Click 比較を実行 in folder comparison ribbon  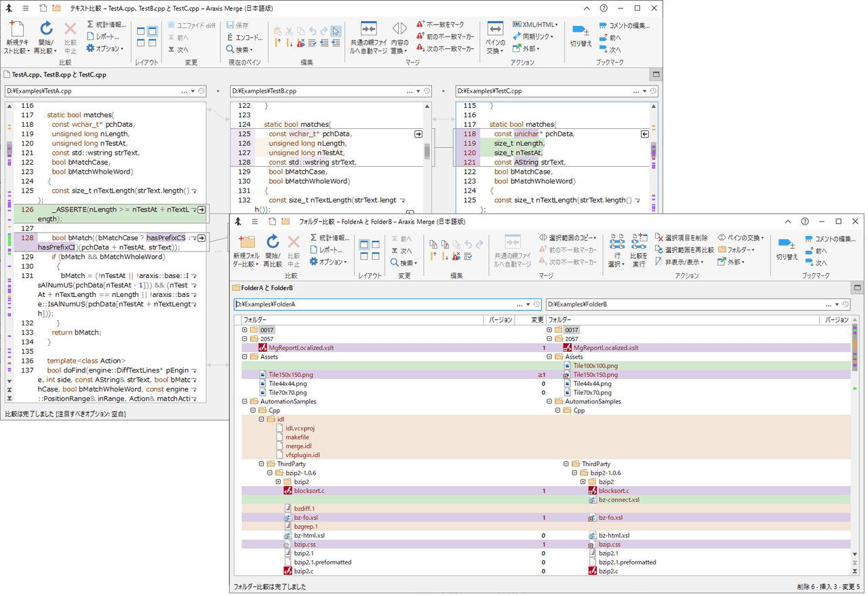coord(639,251)
